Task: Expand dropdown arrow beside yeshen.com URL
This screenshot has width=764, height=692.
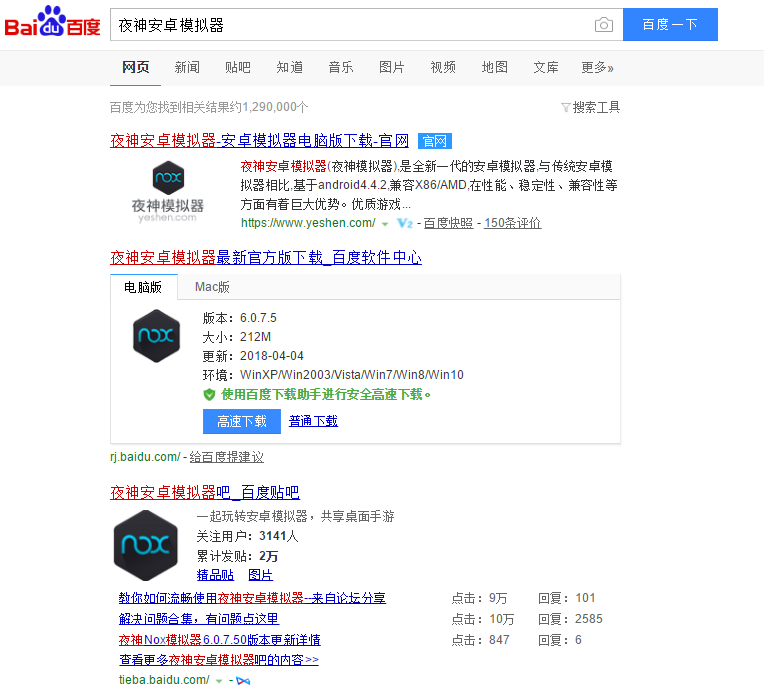Action: point(385,224)
